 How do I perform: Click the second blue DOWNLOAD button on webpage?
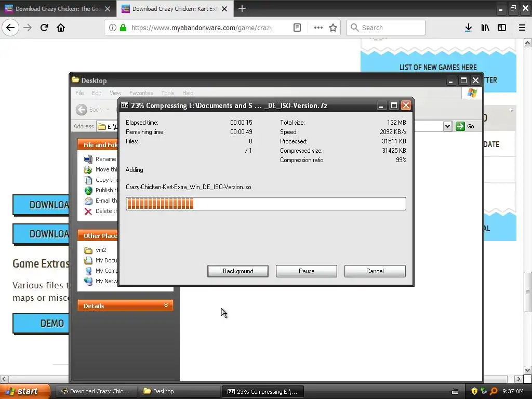[x=41, y=234]
